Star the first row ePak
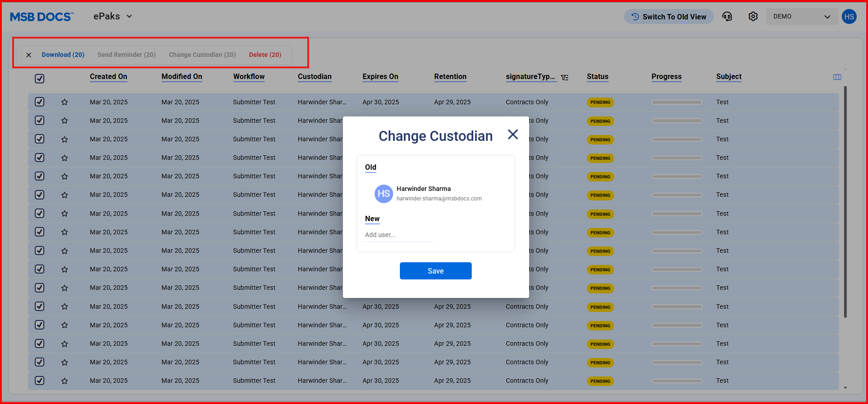Image resolution: width=868 pixels, height=404 pixels. (65, 102)
